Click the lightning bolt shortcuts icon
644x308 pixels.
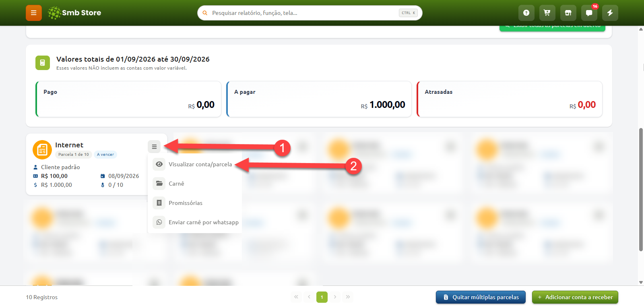tap(610, 13)
